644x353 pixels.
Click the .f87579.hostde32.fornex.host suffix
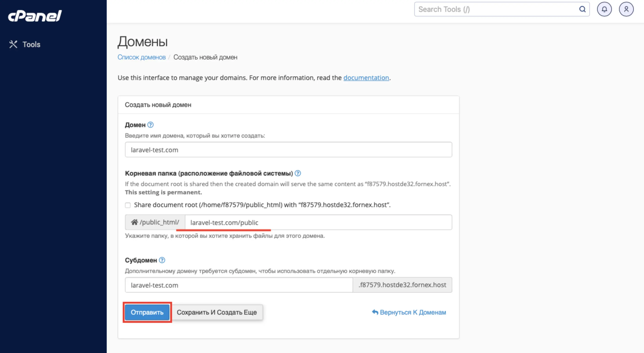pyautogui.click(x=402, y=285)
